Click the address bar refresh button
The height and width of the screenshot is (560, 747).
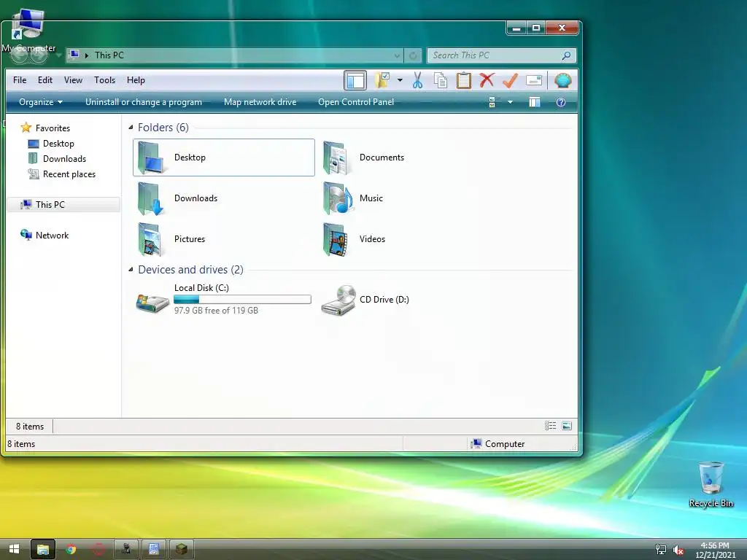pyautogui.click(x=413, y=55)
